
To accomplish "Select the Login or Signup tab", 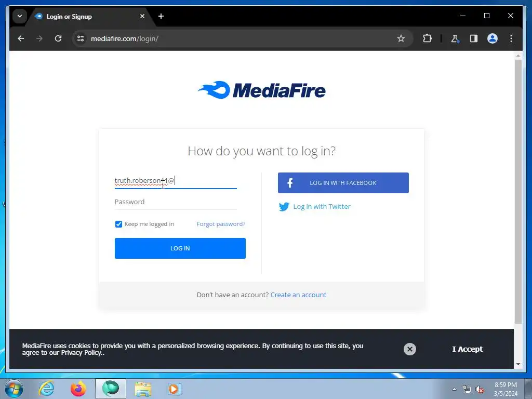I will (x=90, y=16).
